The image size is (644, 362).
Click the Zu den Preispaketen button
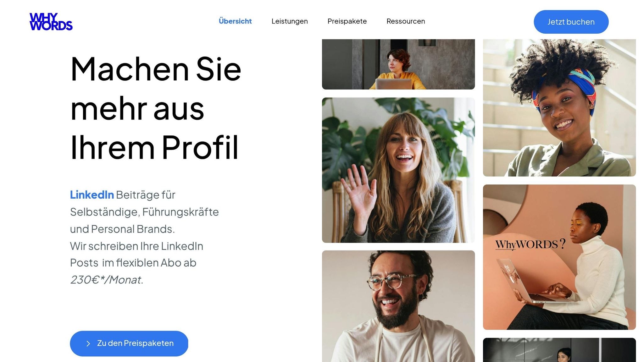click(x=129, y=343)
